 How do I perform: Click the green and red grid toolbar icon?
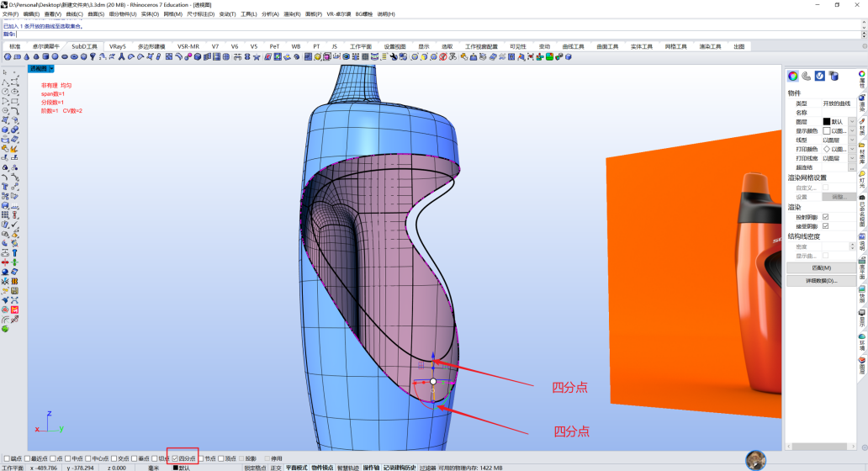(550, 56)
